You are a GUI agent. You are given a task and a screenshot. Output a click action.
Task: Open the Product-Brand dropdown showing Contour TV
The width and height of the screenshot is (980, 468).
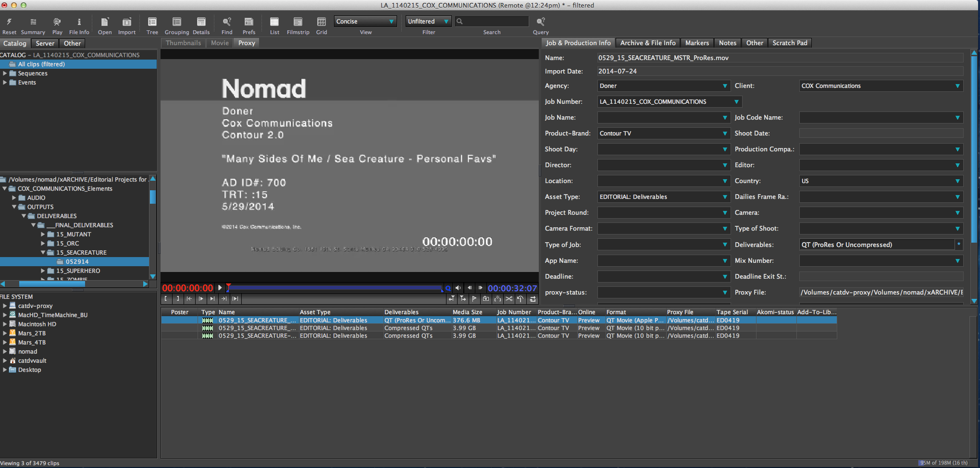pyautogui.click(x=664, y=134)
